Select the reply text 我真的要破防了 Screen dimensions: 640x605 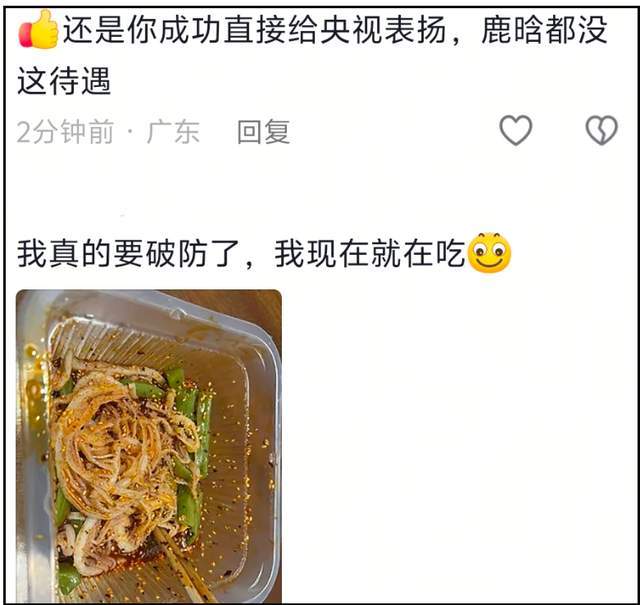[x=129, y=254]
